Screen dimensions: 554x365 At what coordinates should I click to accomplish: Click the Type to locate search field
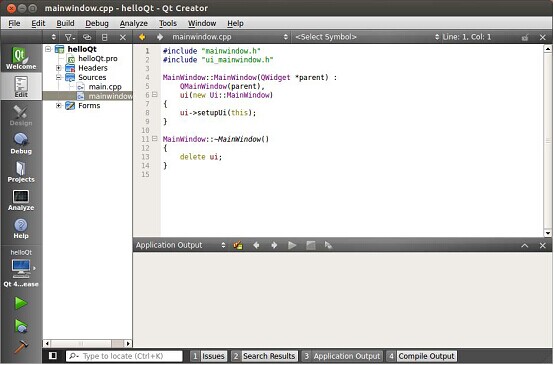click(x=124, y=356)
